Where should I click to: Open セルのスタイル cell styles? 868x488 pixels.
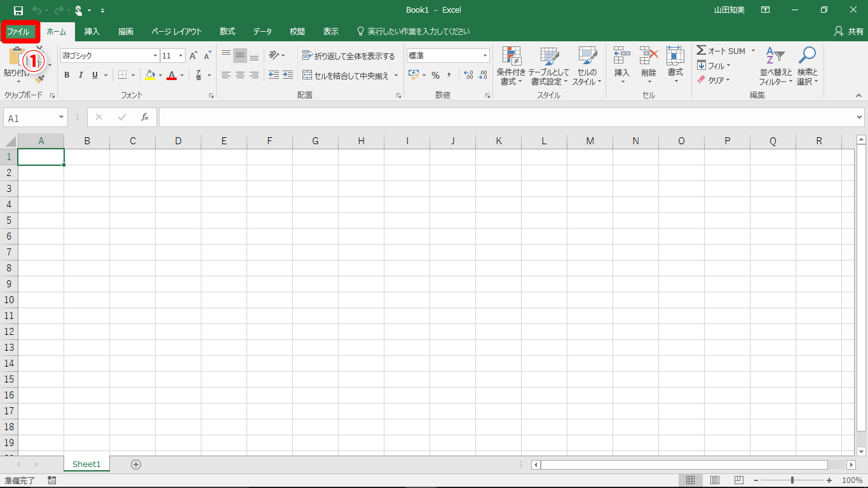[587, 66]
